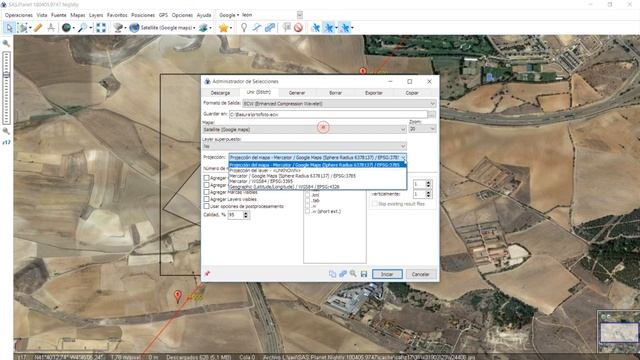Switch to the Descarga tab

[221, 93]
